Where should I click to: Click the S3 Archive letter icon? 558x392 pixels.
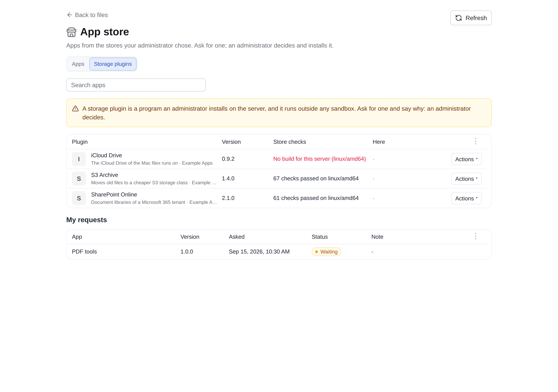tap(79, 179)
